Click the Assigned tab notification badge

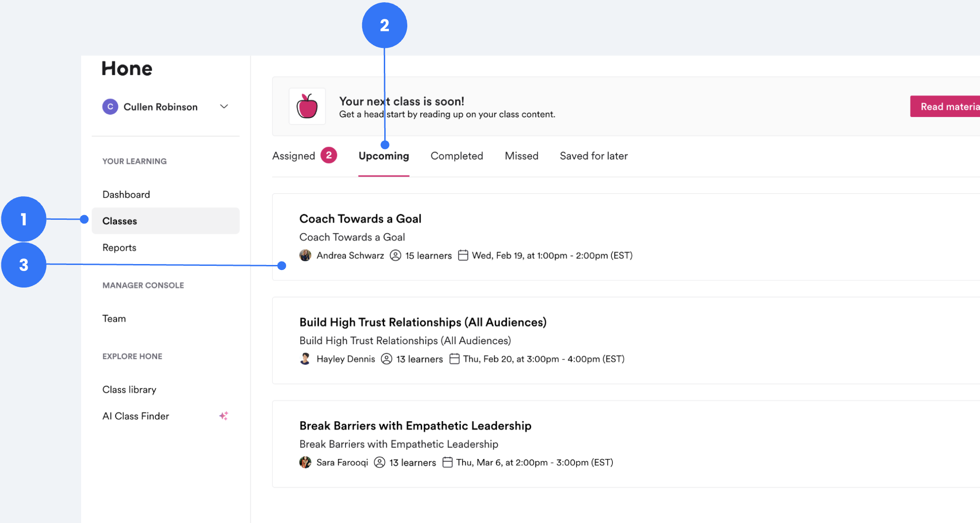coord(329,155)
